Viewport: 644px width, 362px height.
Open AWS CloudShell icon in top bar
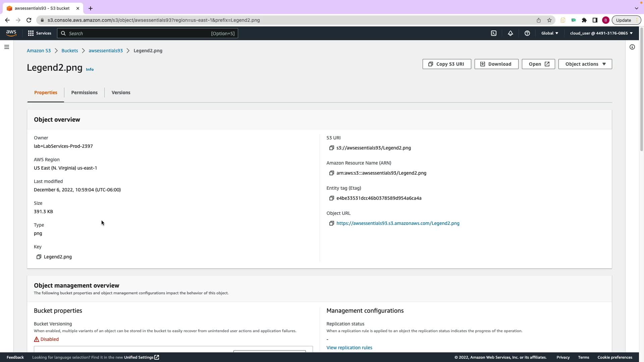point(494,33)
